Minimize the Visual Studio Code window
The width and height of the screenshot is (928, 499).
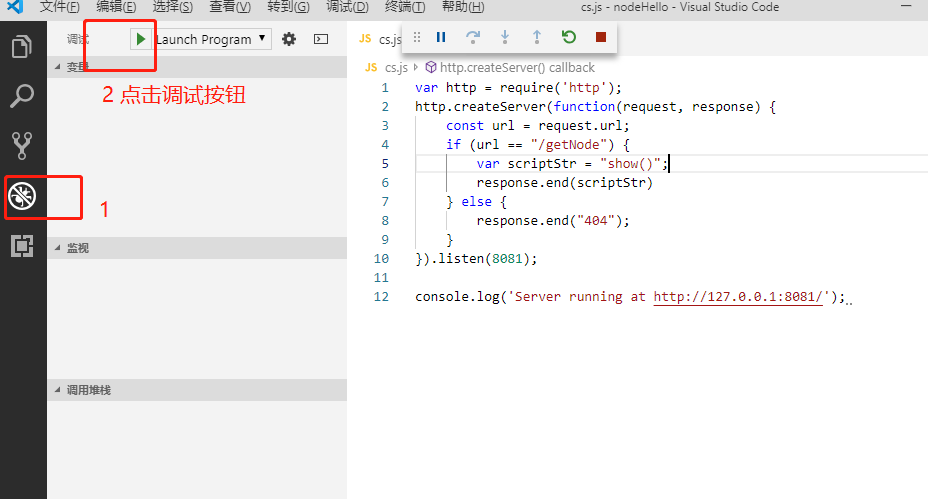click(x=906, y=6)
